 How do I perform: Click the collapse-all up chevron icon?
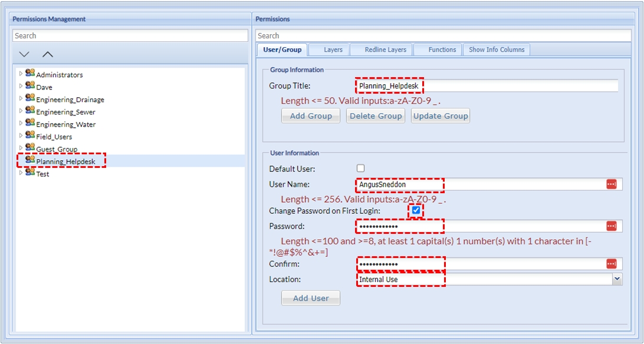tap(48, 54)
